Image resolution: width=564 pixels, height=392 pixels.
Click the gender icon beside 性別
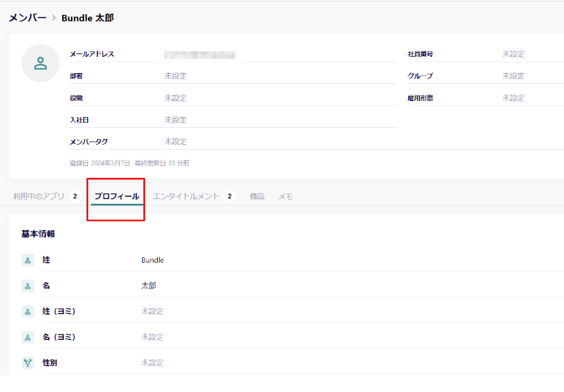click(x=28, y=363)
